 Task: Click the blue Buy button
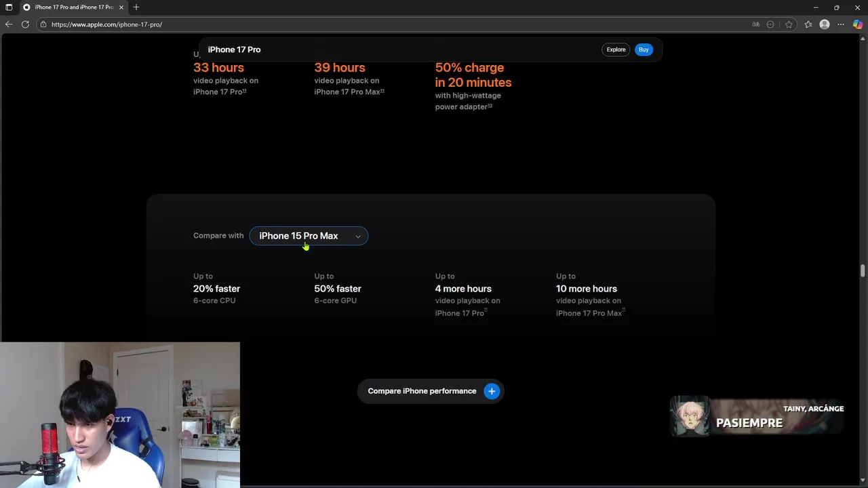[x=644, y=49]
